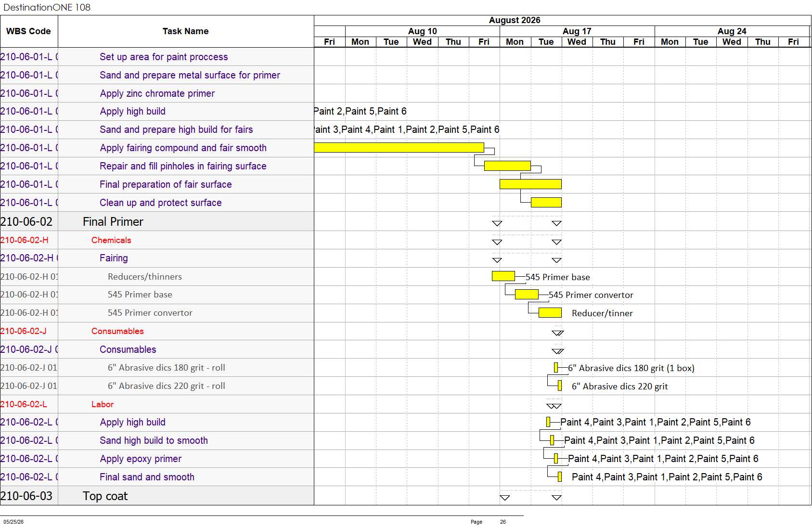
Task: Click the Aug 24 week header
Action: tap(732, 31)
